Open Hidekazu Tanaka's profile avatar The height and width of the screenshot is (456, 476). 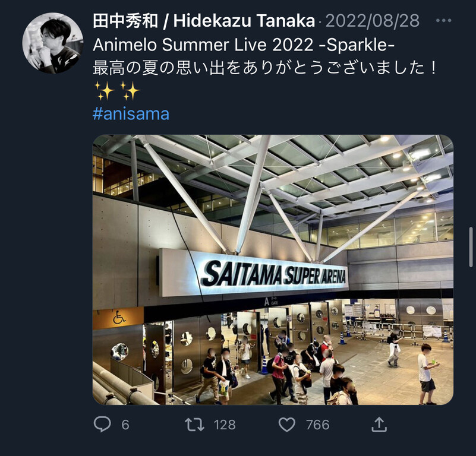(53, 43)
